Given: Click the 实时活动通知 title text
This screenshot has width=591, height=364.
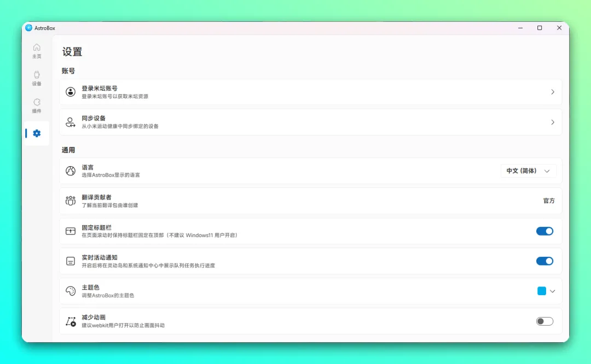Looking at the screenshot, I should 100,257.
